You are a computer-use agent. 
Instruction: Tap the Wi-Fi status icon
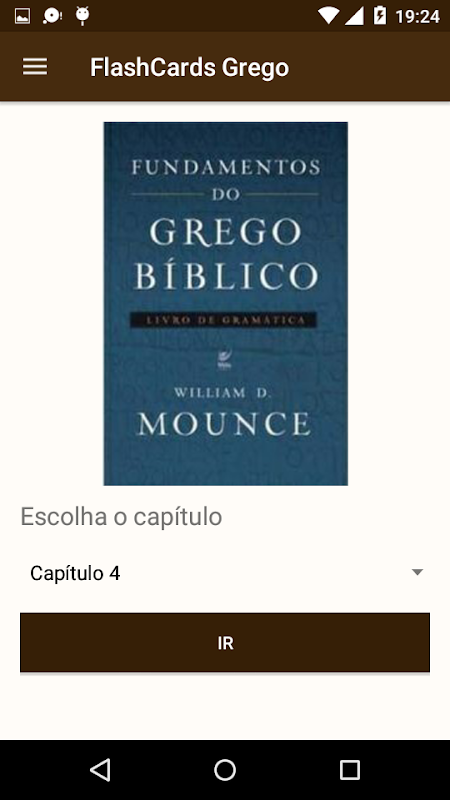[x=328, y=16]
